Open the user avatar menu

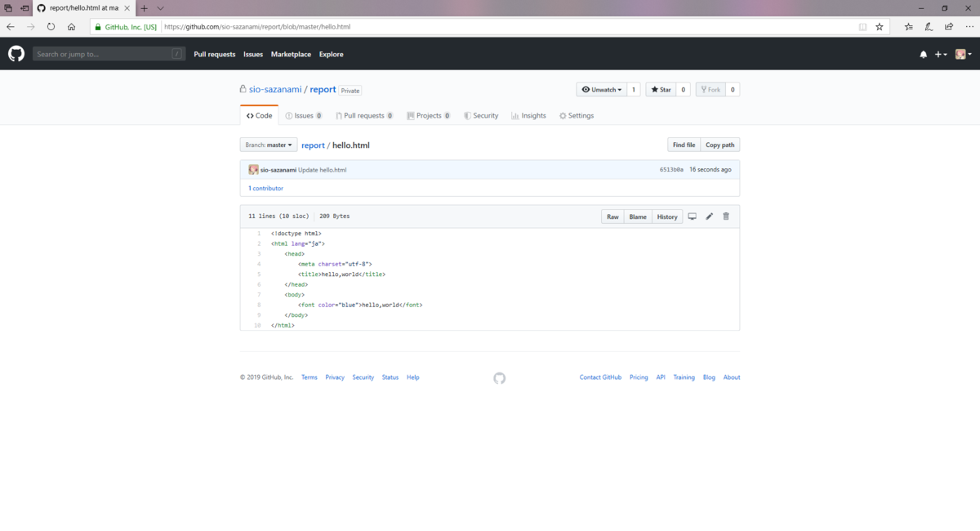(962, 55)
